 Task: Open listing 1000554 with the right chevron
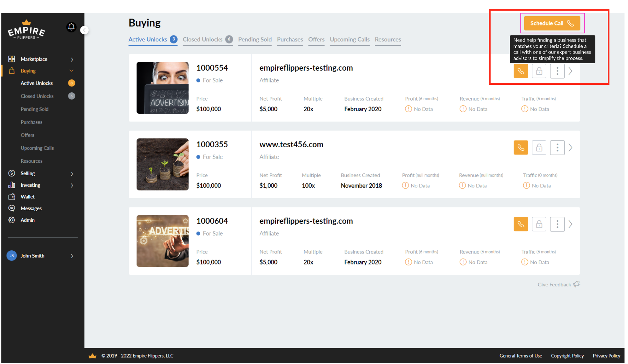click(x=570, y=71)
